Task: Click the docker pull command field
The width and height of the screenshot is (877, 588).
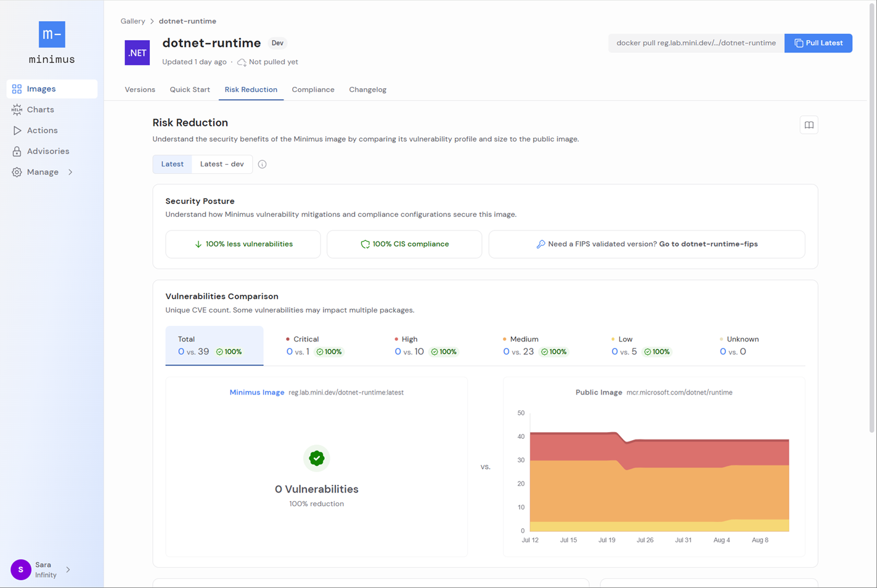Action: pyautogui.click(x=696, y=43)
